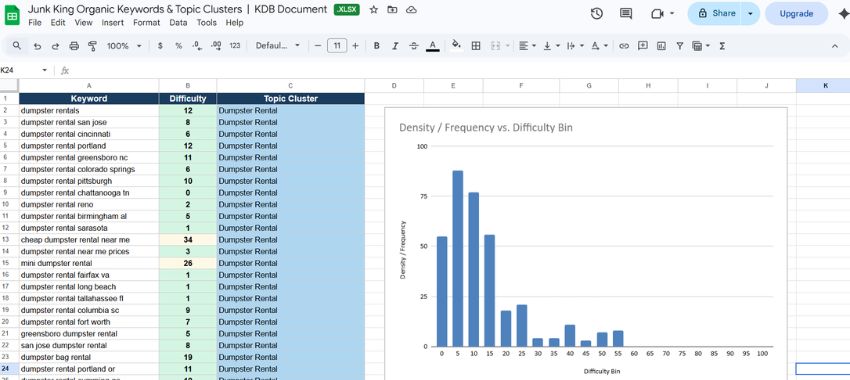Open the Help menu
The height and width of the screenshot is (380, 850).
point(234,23)
